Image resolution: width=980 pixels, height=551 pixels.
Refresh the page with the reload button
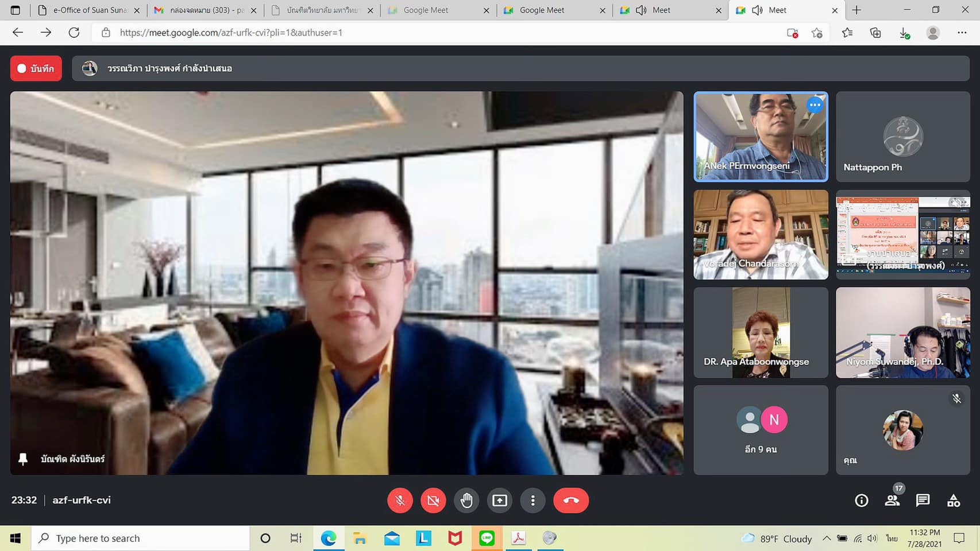74,33
